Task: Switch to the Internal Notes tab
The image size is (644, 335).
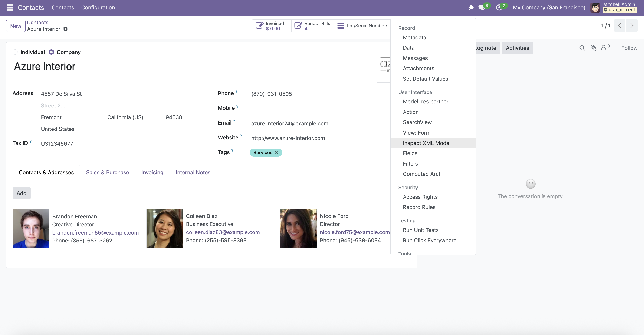Action: (x=193, y=172)
